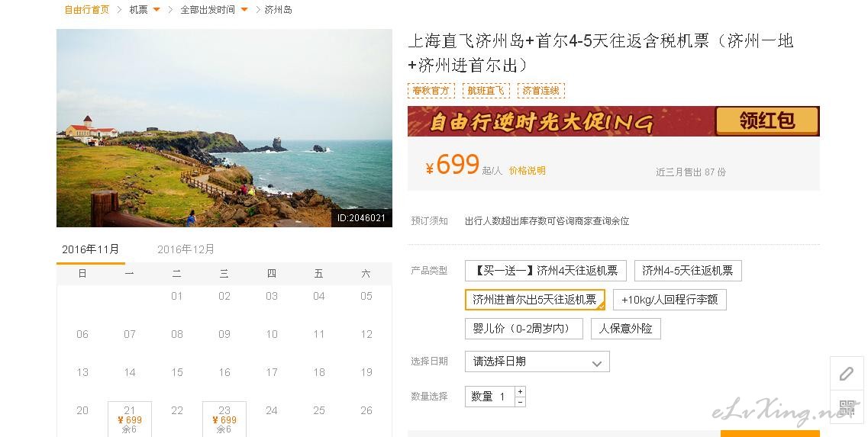Open the 机票 breadcrumb link
Screen dimensions: 868x437
pos(138,10)
